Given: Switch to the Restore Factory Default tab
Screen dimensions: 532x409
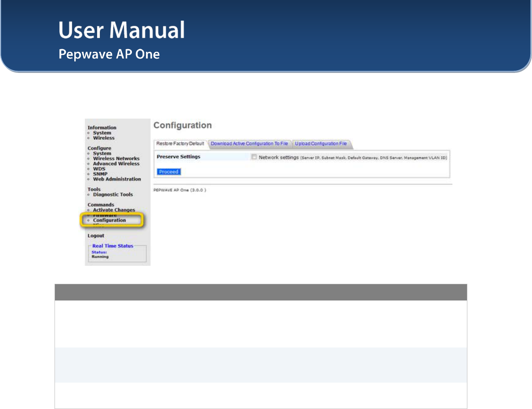Looking at the screenshot, I should [180, 144].
